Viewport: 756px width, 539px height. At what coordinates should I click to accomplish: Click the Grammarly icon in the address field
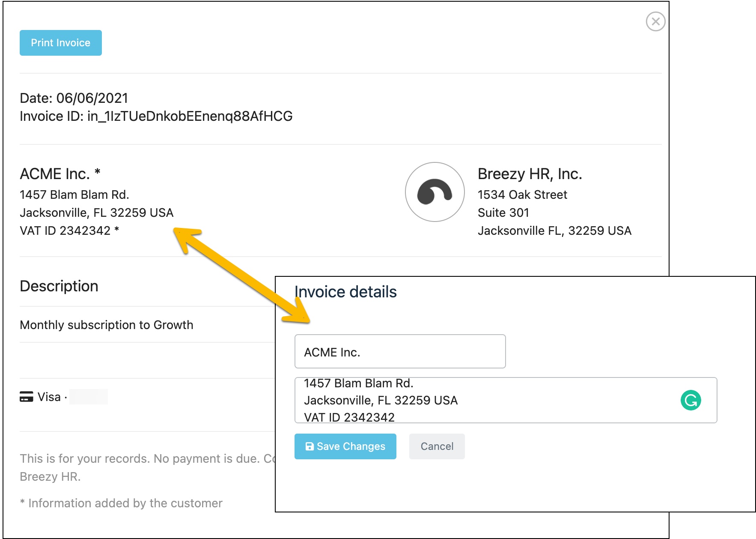pyautogui.click(x=691, y=400)
